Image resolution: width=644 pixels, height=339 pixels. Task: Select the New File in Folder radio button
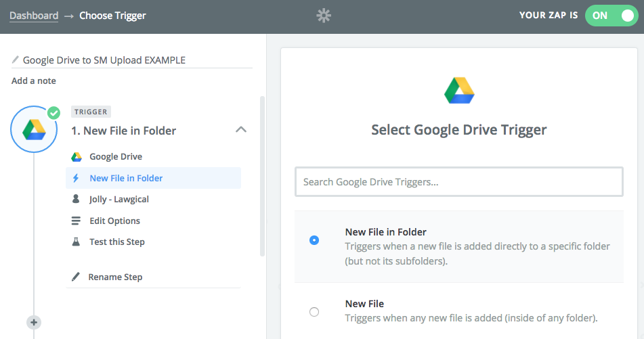click(x=314, y=240)
